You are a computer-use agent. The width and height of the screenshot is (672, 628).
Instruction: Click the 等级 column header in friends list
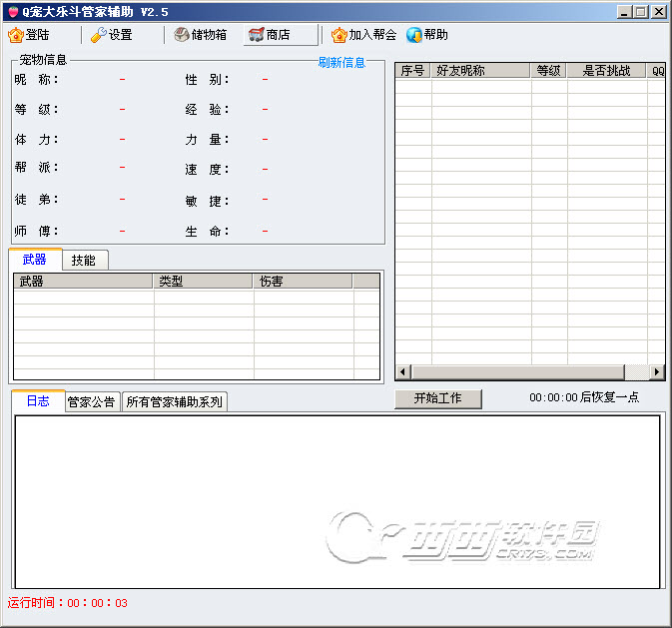point(548,70)
